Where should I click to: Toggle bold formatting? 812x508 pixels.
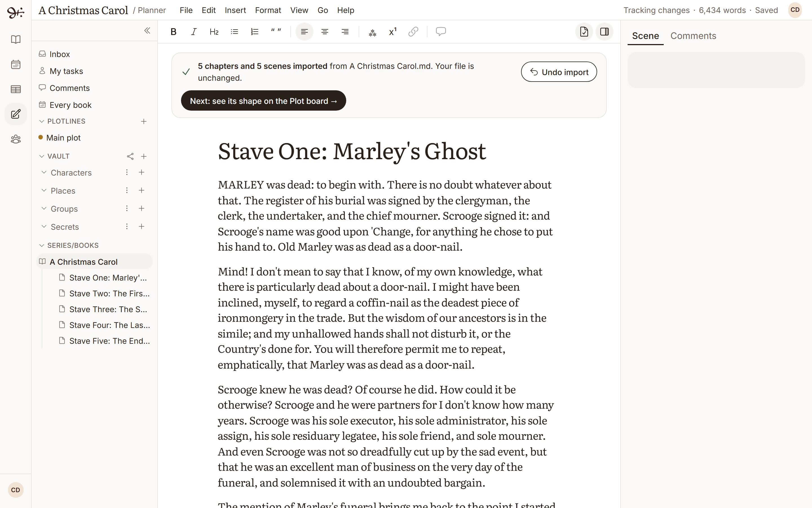click(173, 32)
